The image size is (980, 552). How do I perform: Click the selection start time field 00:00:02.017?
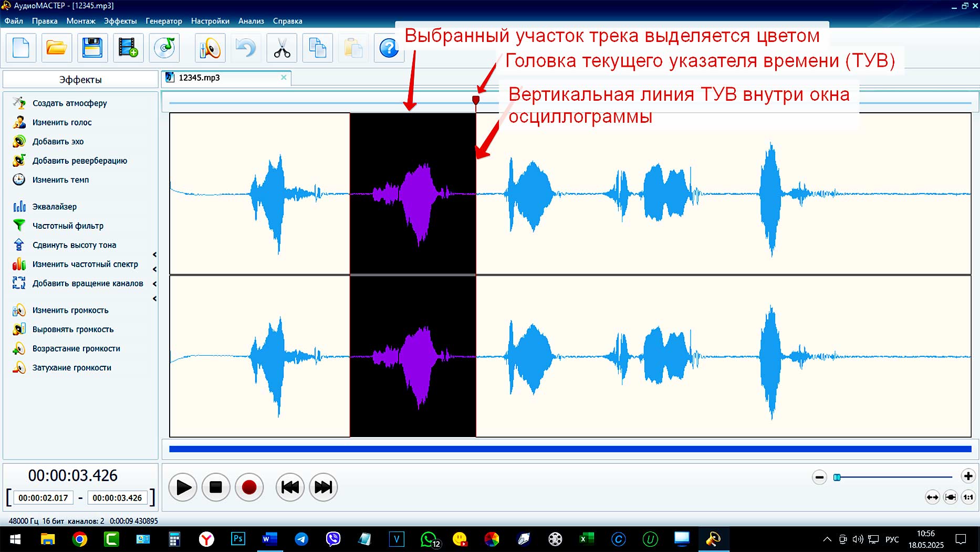tap(43, 498)
